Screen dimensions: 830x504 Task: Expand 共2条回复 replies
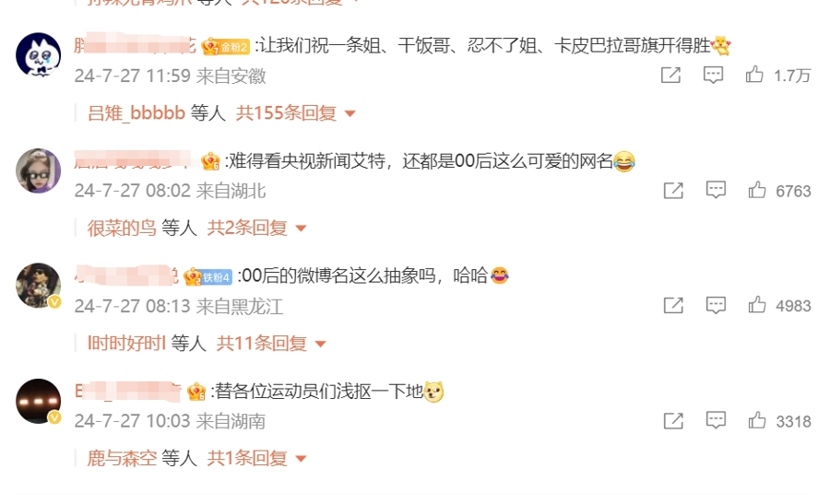click(x=256, y=229)
